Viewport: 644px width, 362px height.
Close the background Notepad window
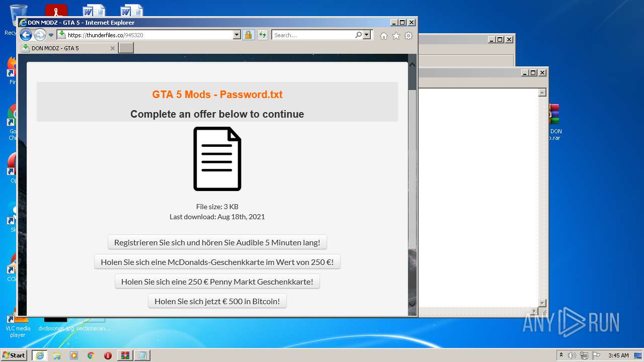click(542, 73)
